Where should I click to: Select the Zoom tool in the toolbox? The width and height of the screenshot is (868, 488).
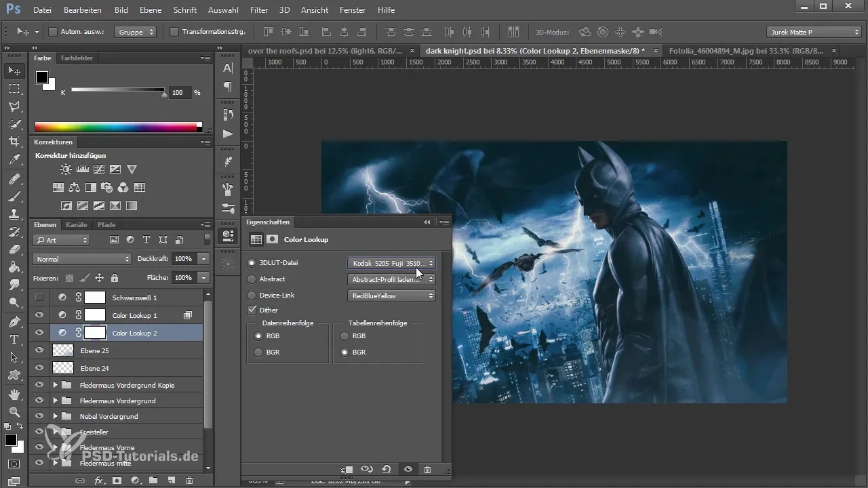click(x=14, y=411)
